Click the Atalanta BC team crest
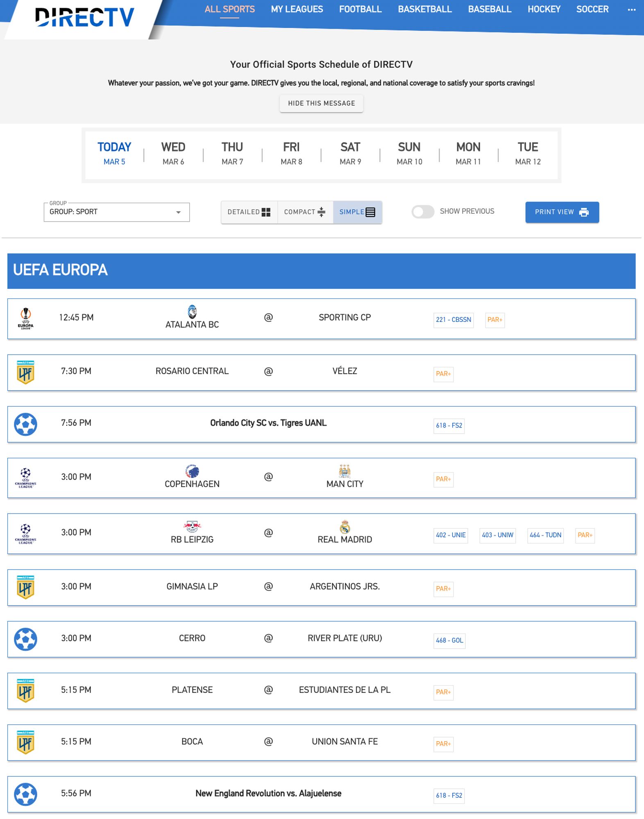Viewport: 644px width, 819px height. 192,312
